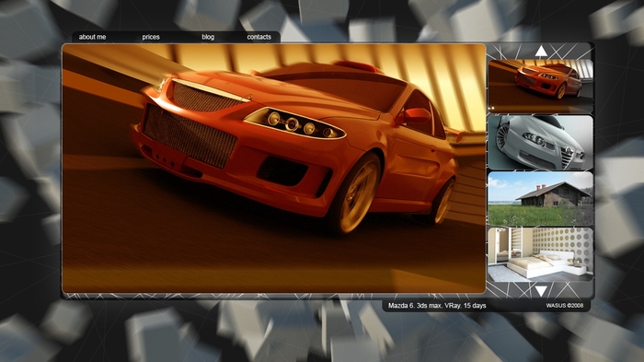Click the WASUS ©2008 copyright text
644x362 pixels.
tap(564, 306)
